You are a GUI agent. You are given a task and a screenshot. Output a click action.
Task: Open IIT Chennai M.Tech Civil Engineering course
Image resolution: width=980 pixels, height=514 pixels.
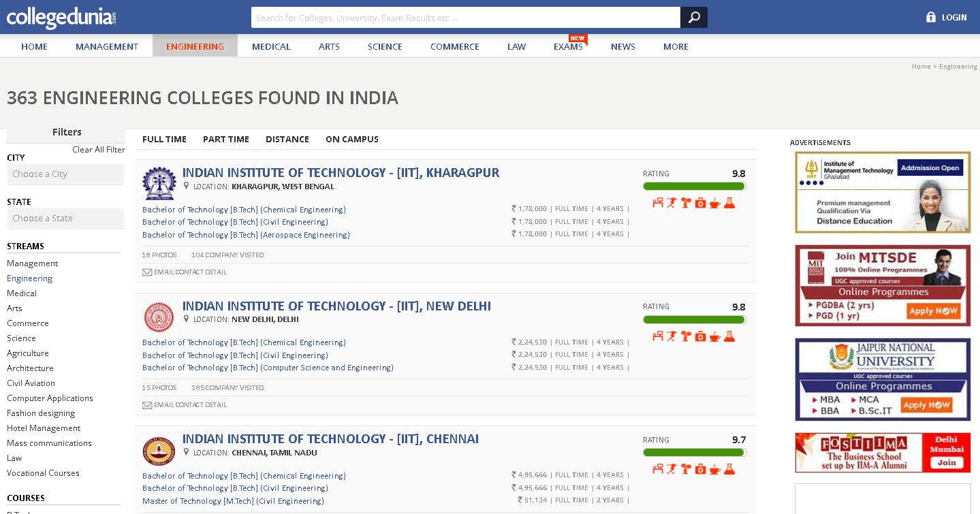[233, 501]
